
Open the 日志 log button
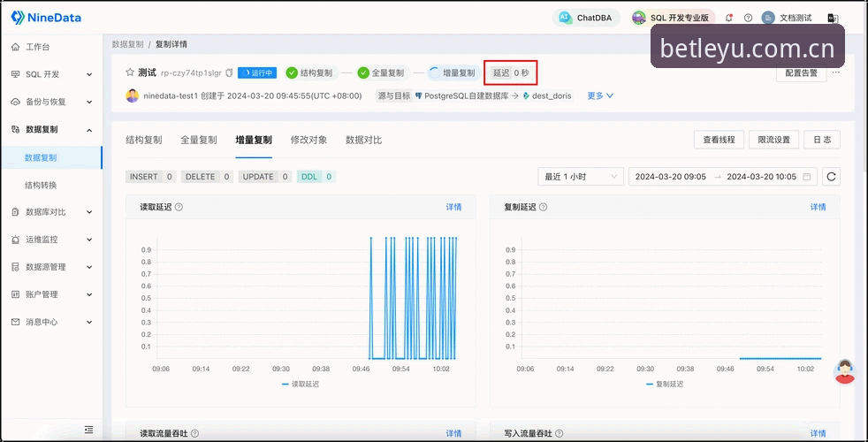[x=822, y=140]
